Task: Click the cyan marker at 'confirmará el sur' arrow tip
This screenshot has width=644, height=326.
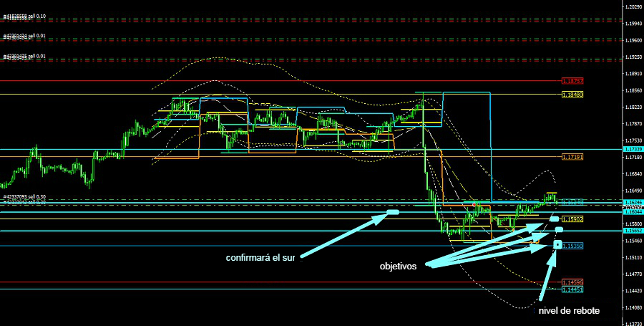Action: coord(392,212)
